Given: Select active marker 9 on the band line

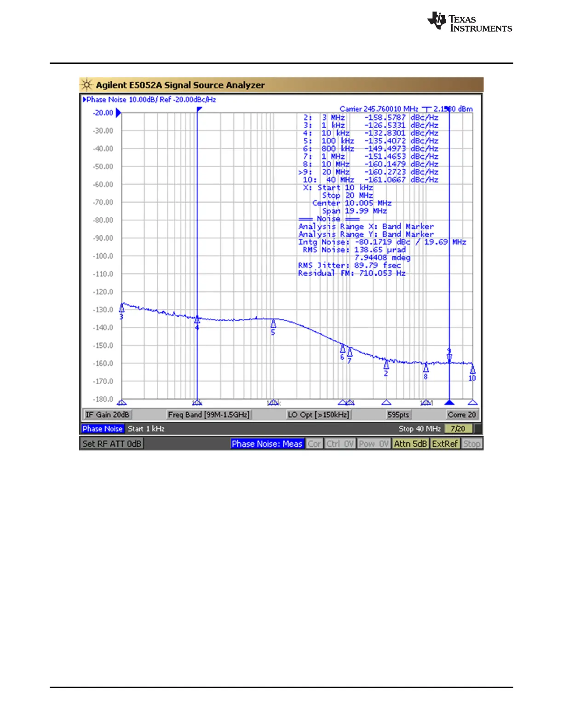Looking at the screenshot, I should coord(449,355).
